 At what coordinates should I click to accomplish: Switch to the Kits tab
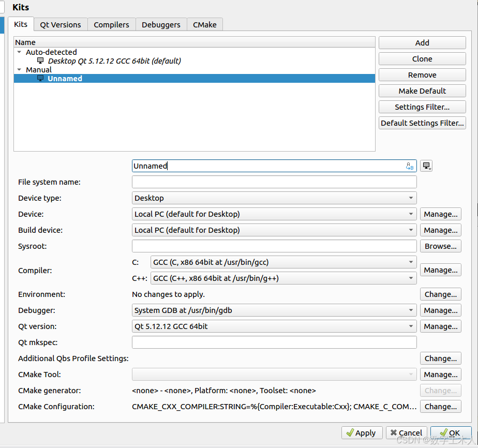(x=21, y=24)
